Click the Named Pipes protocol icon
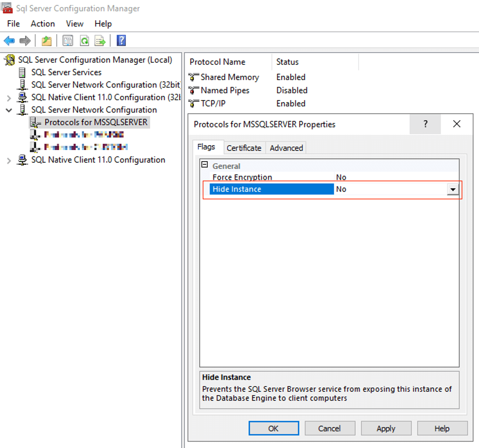This screenshot has width=479, height=448. coord(194,90)
